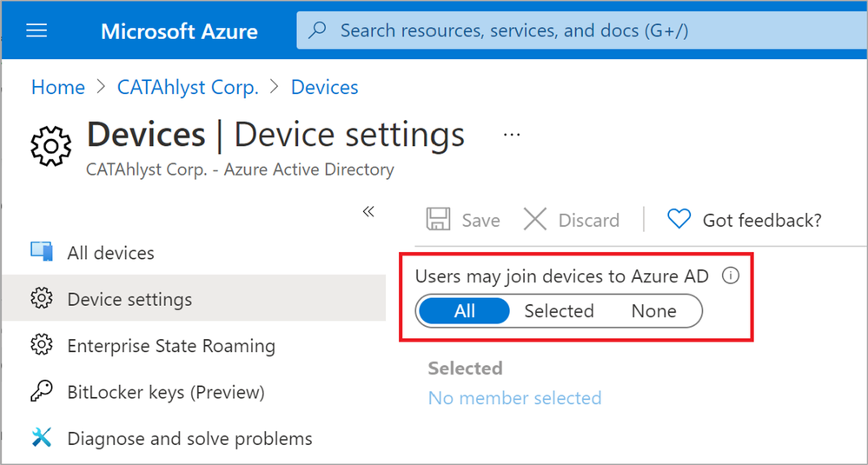The image size is (868, 465).
Task: Open the more options ellipsis
Action: pos(512,136)
